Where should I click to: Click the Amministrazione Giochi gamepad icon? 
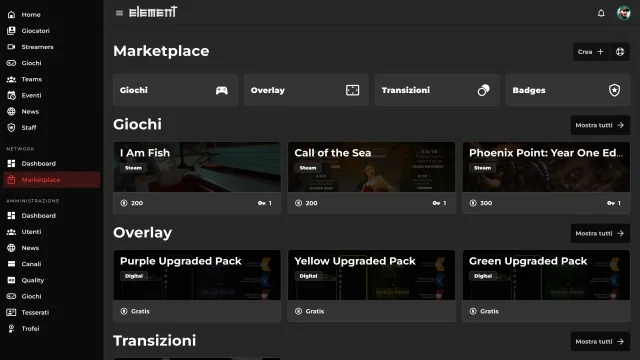tap(11, 296)
